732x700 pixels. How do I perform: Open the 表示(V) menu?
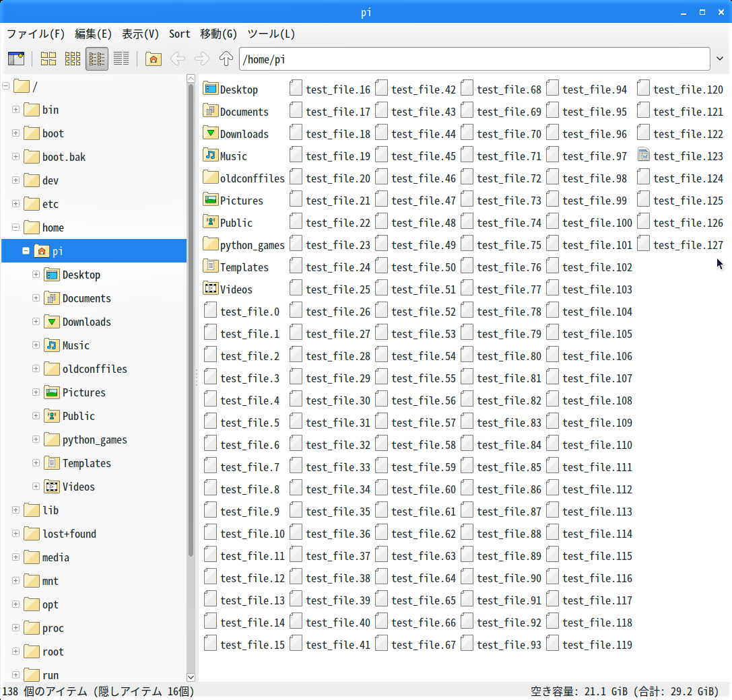click(x=141, y=34)
